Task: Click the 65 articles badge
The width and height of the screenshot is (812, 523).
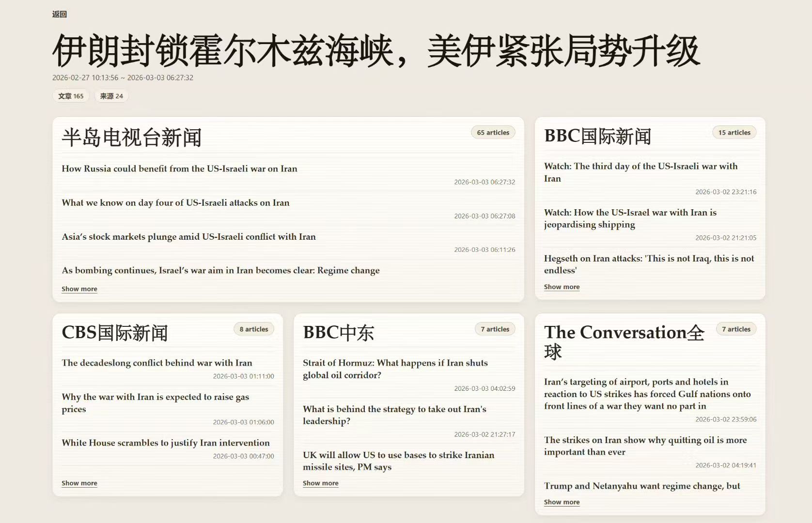Action: [x=493, y=132]
